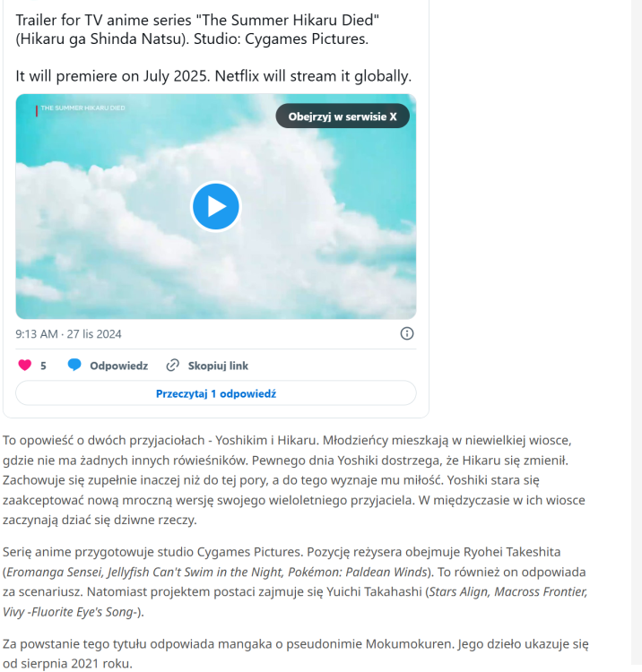The height and width of the screenshot is (672, 642).
Task: Click the chain link copy icon
Action: pyautogui.click(x=172, y=366)
